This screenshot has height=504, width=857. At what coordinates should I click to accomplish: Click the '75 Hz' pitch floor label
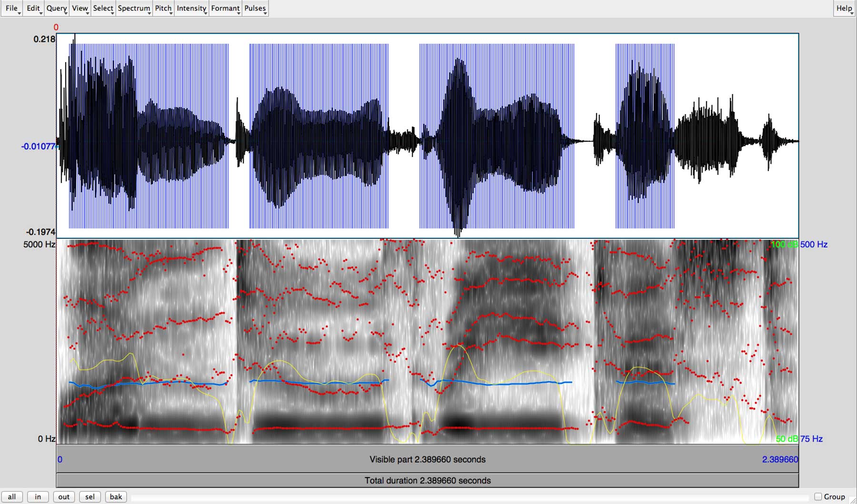tap(811, 439)
